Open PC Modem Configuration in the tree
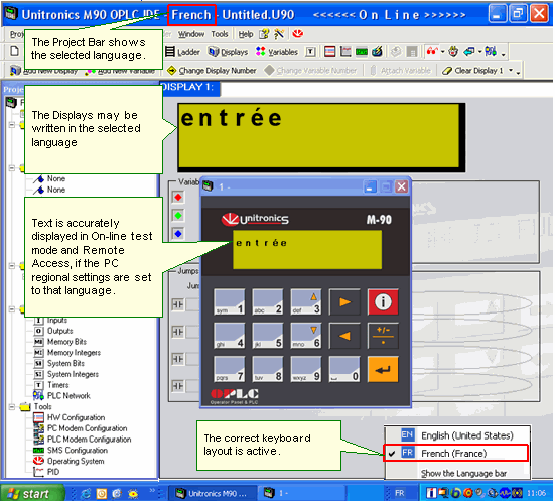 click(x=87, y=428)
